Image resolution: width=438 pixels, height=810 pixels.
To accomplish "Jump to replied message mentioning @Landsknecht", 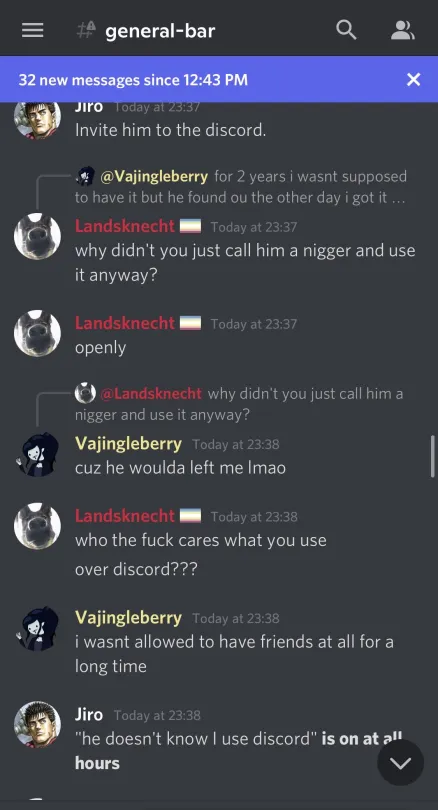I will (x=239, y=404).
